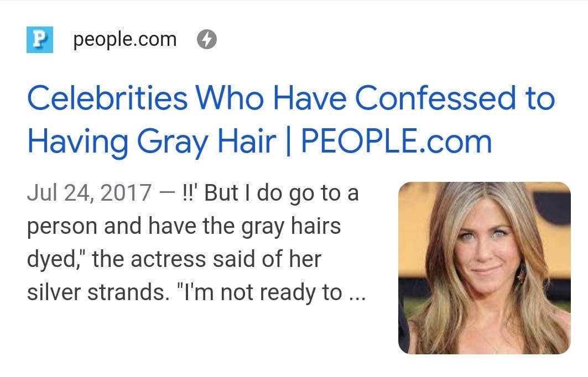Click the snippet text "I'm not ready to"

pyautogui.click(x=259, y=292)
